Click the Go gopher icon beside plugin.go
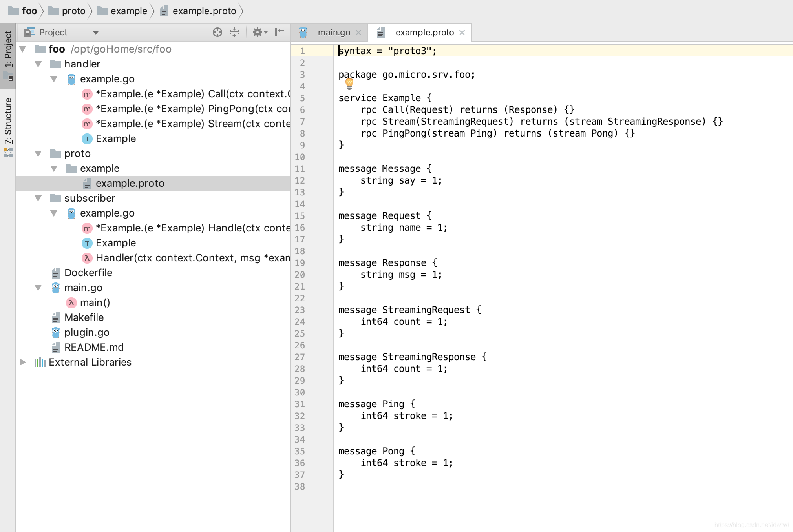The height and width of the screenshot is (532, 793). coord(56,332)
